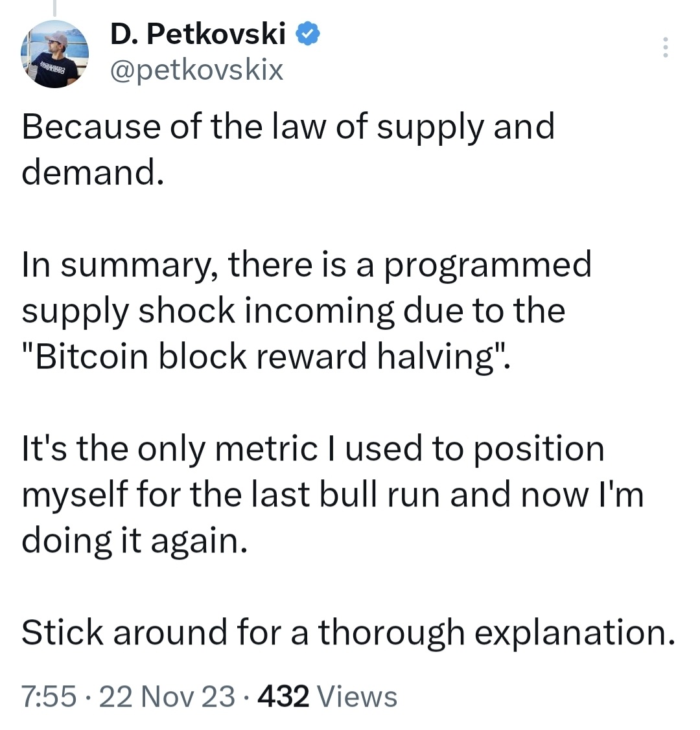Click the 7:55 timestamp
700x730 pixels.
49,697
